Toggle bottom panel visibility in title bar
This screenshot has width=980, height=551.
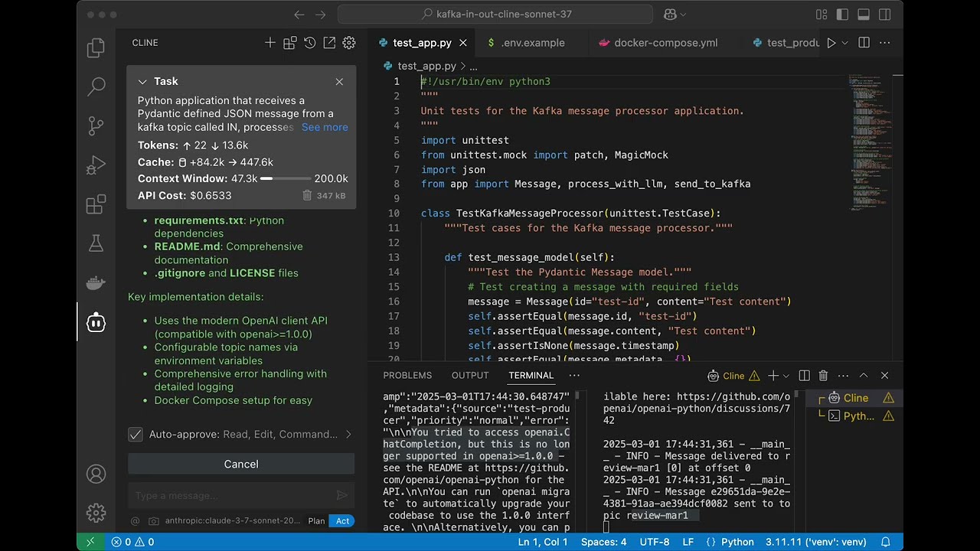864,15
